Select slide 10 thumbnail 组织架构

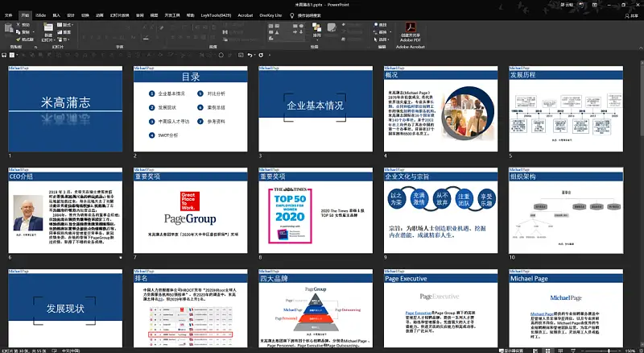566,210
